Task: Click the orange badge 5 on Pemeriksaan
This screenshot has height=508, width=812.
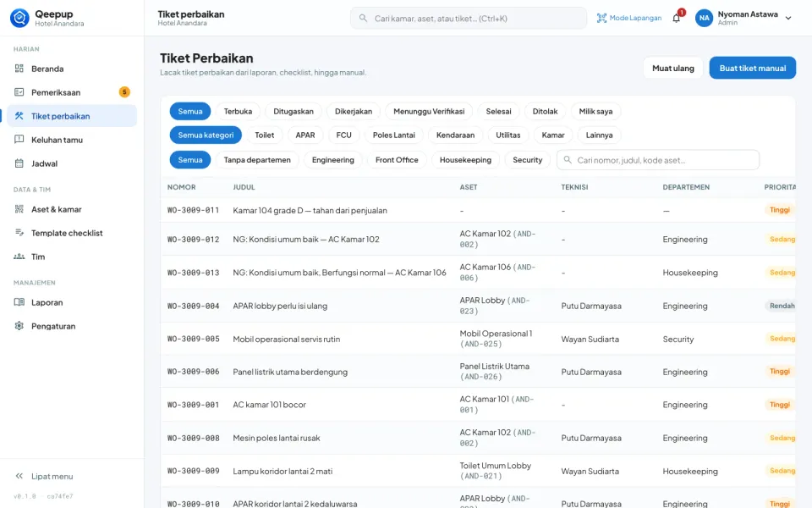Action: pyautogui.click(x=124, y=92)
